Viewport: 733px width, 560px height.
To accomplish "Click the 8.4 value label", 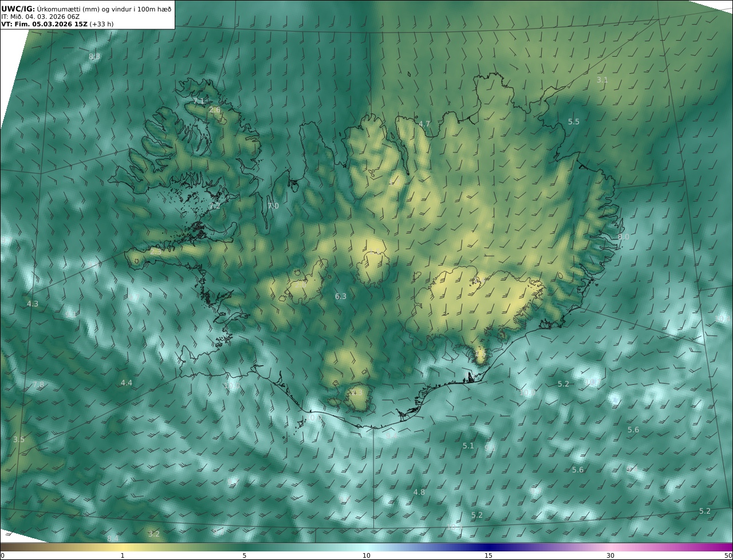I will tap(113, 539).
